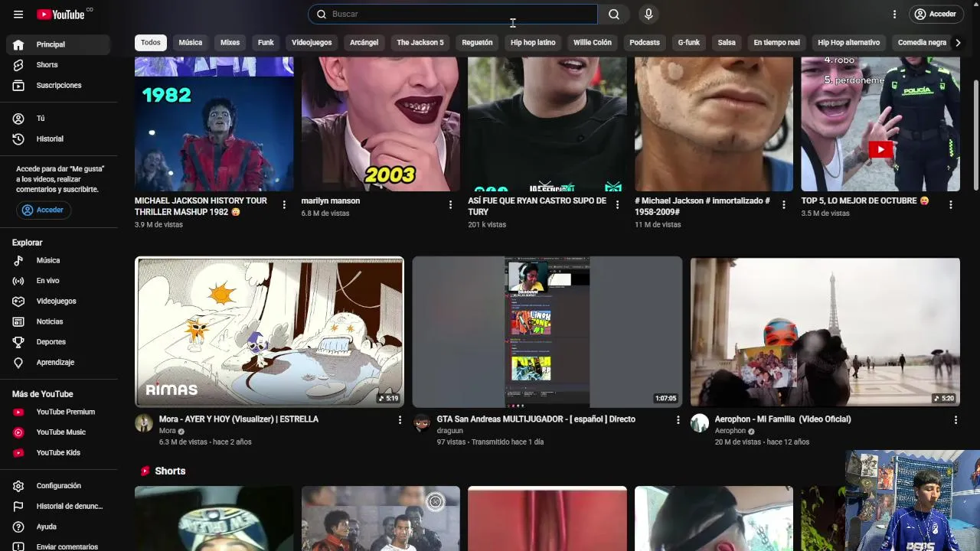
Task: Select the Videojuegos filter chip
Action: click(x=312, y=43)
